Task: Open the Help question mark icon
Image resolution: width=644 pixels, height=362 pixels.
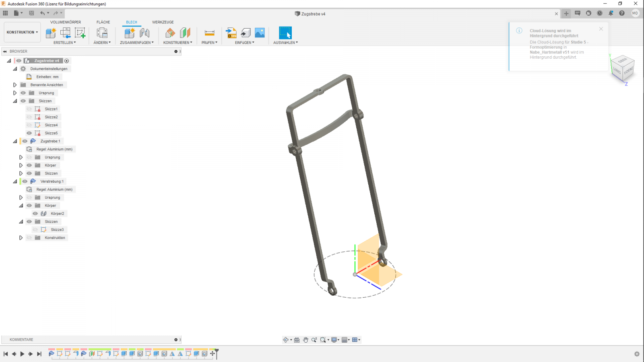Action: coord(622,13)
